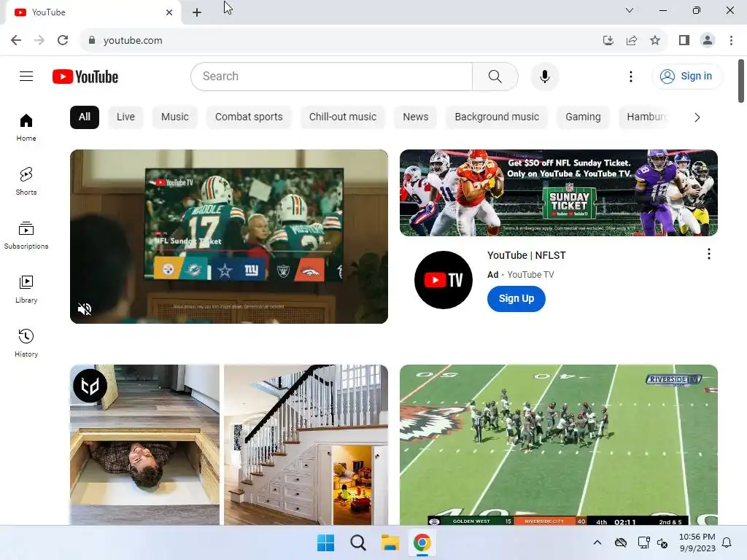This screenshot has width=747, height=560.
Task: Click the search magnifier button
Action: [x=495, y=76]
